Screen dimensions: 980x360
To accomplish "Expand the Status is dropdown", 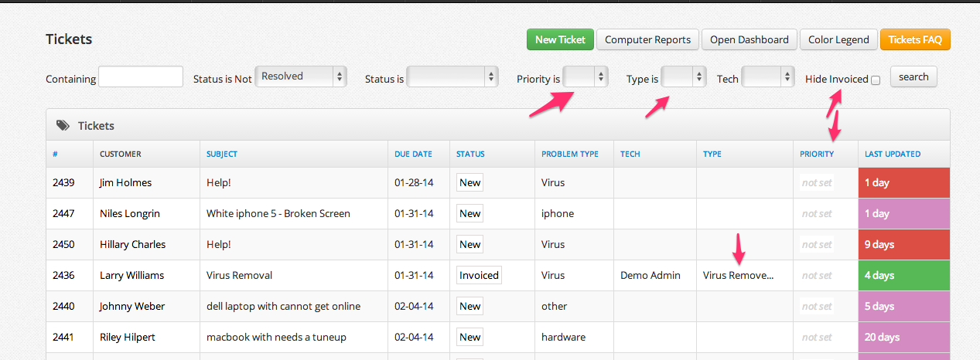I will pyautogui.click(x=452, y=76).
